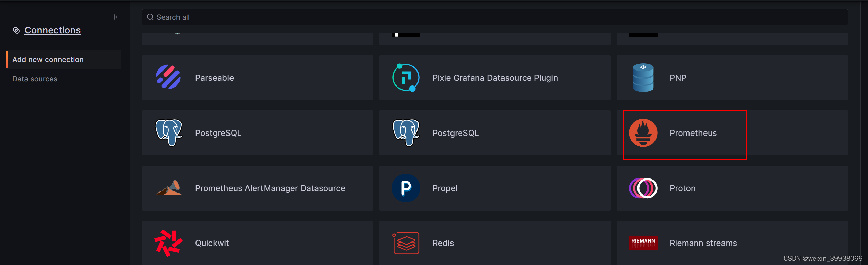Open the Connections heading link
This screenshot has height=265, width=868.
pyautogui.click(x=52, y=30)
